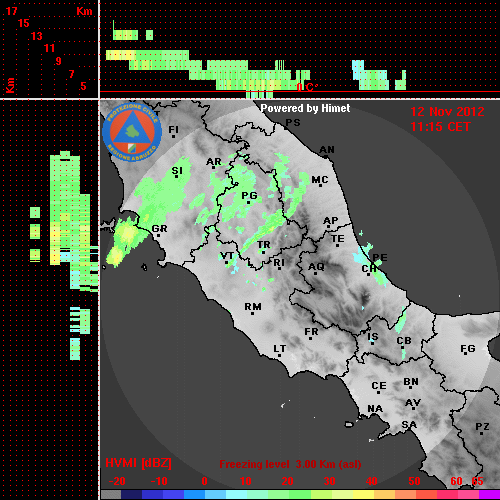Click the 'Powered by Himet' text
500x500 pixels.
click(305, 108)
